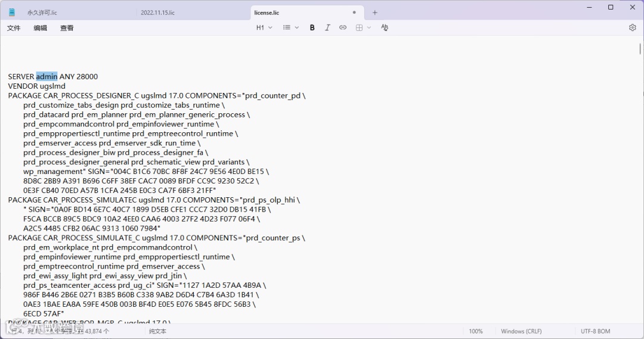Screen dimensions: 644x339
Task: Click the clear formatting icon
Action: [x=385, y=27]
